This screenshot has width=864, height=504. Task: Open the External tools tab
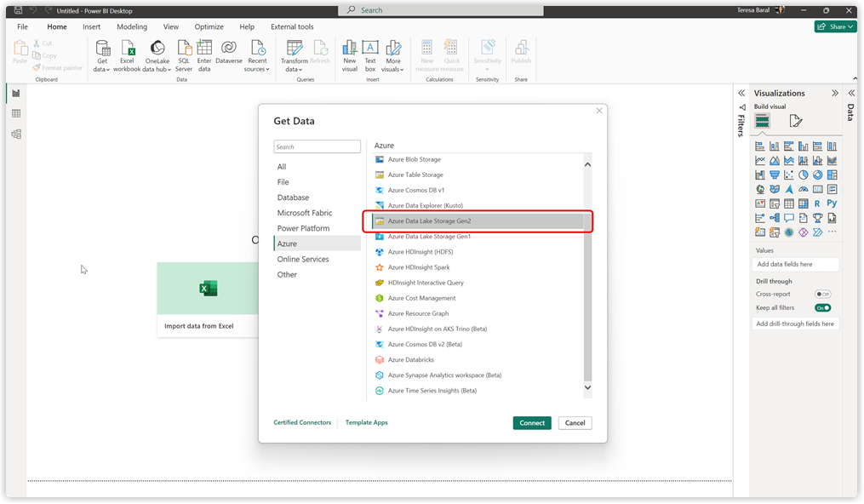point(292,26)
